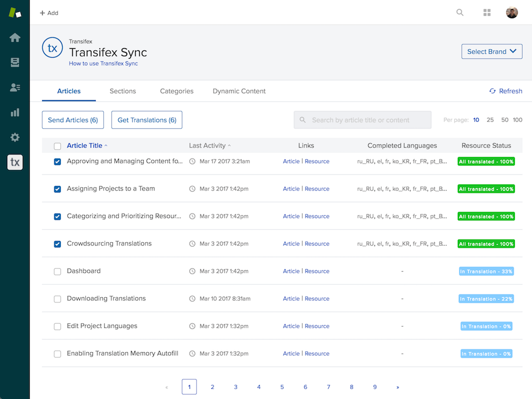Open How to use Transifex Sync link
The image size is (532, 399).
click(x=103, y=63)
